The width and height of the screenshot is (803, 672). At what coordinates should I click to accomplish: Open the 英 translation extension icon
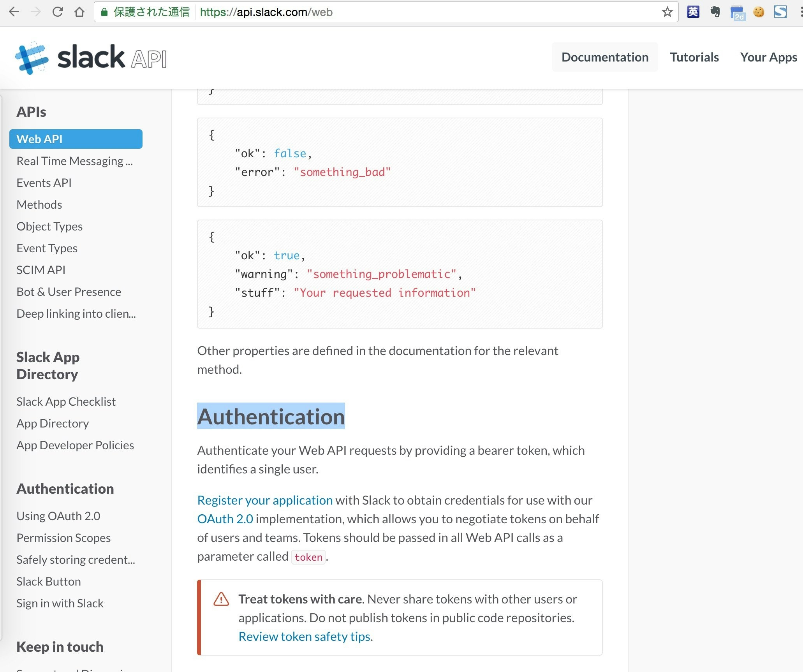tap(693, 12)
